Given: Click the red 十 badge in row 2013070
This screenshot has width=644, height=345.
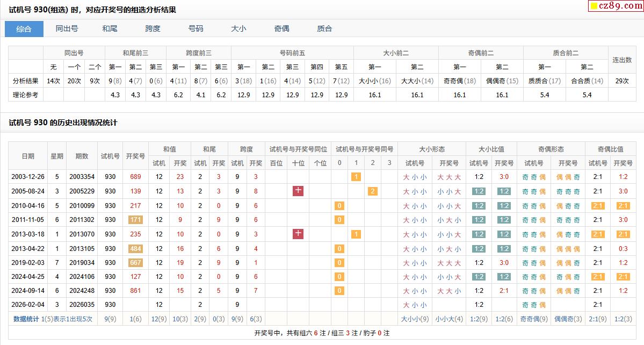Looking at the screenshot, I should (x=298, y=234).
